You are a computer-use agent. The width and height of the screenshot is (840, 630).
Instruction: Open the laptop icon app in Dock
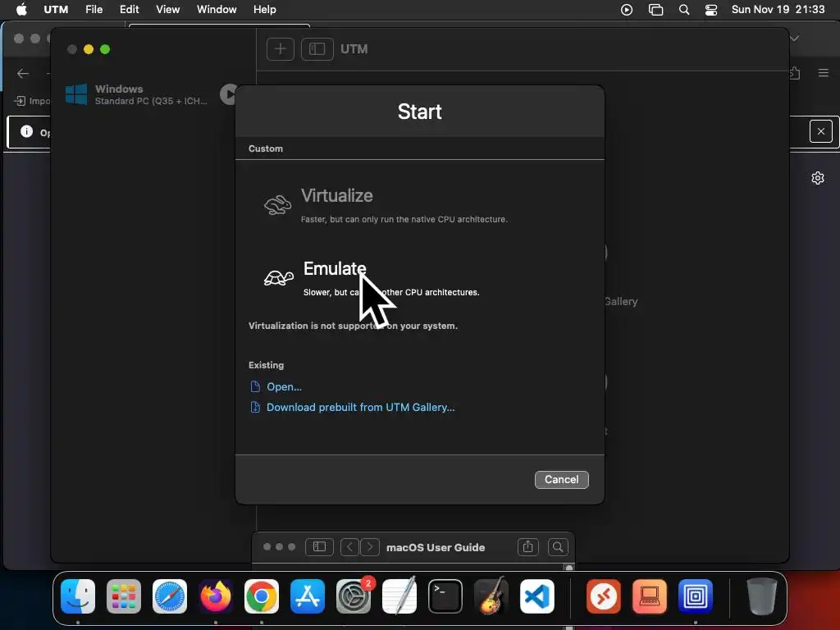[650, 596]
